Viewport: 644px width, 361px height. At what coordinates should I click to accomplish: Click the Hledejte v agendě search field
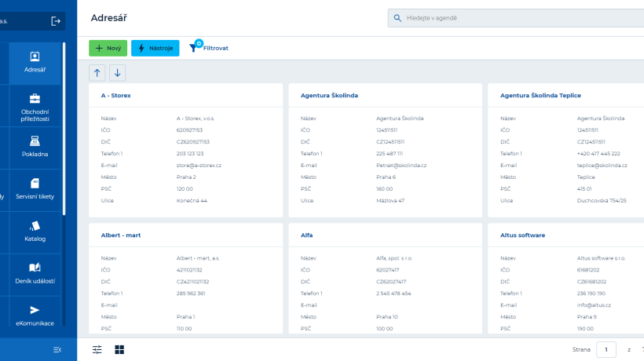point(516,18)
